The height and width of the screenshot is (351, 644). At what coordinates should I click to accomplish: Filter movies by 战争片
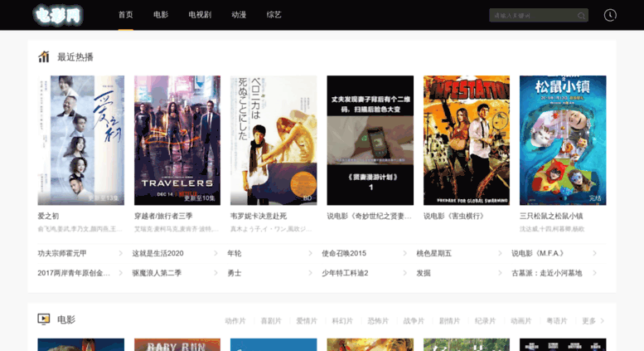click(414, 321)
